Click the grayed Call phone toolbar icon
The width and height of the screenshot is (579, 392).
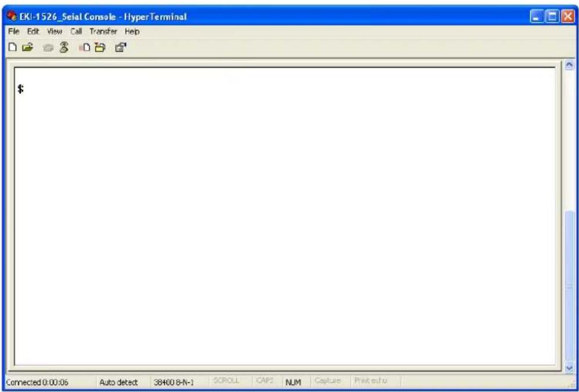[48, 47]
